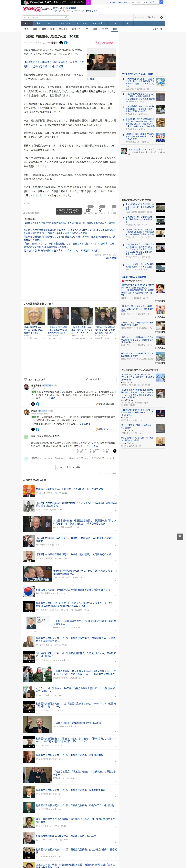The height and width of the screenshot is (868, 186).
Task: Click the OBS大分放送 logo
Action: (x=104, y=43)
